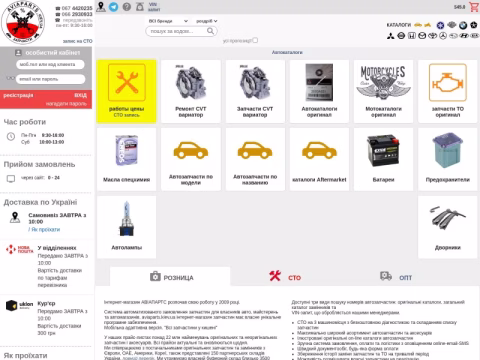Open the реєстрація link
Screen dimensions: 480x360
click(18, 95)
